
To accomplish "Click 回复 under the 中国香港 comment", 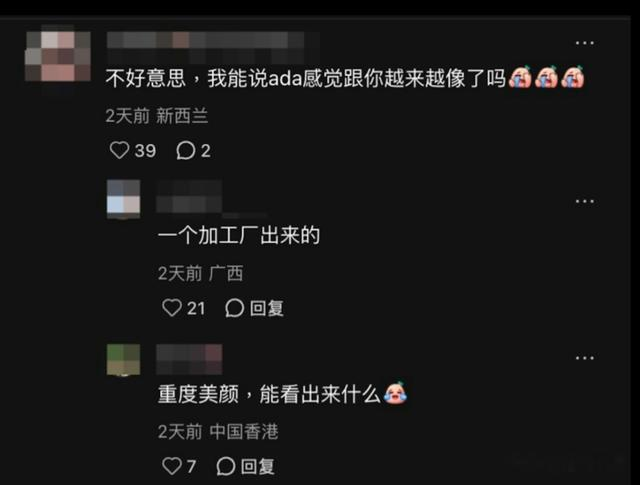I will coord(258,466).
